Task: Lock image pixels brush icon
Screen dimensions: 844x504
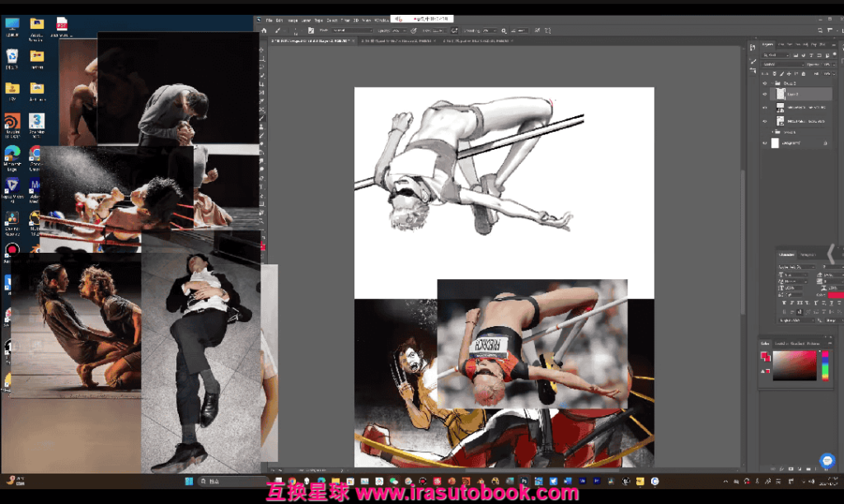Action: [x=782, y=73]
